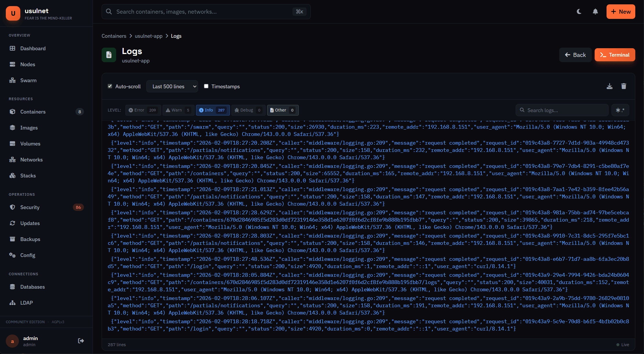This screenshot has width=644, height=354.
Task: Open notifications via the bell icon
Action: (x=595, y=12)
